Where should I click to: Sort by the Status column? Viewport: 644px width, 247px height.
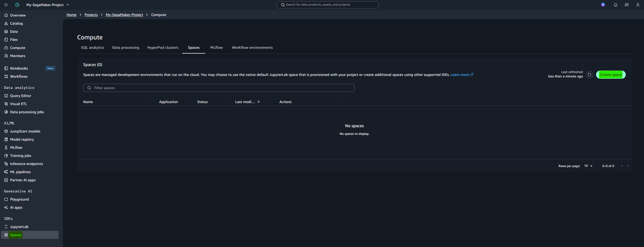tap(202, 102)
